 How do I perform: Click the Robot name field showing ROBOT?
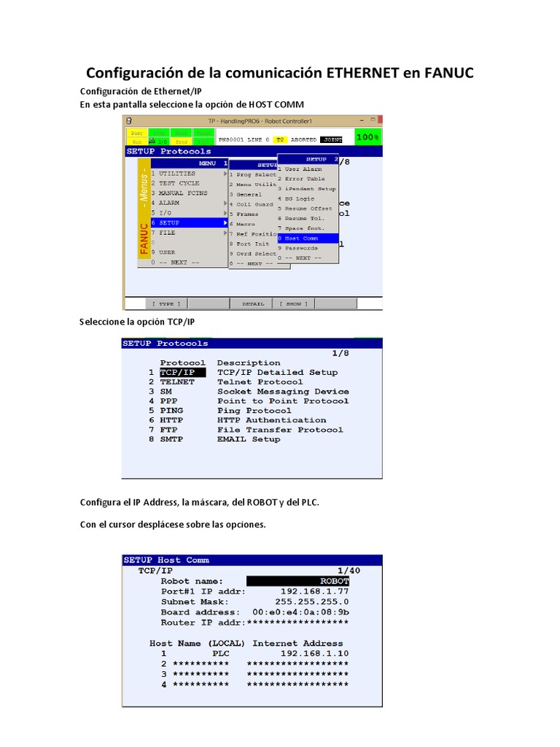298,581
